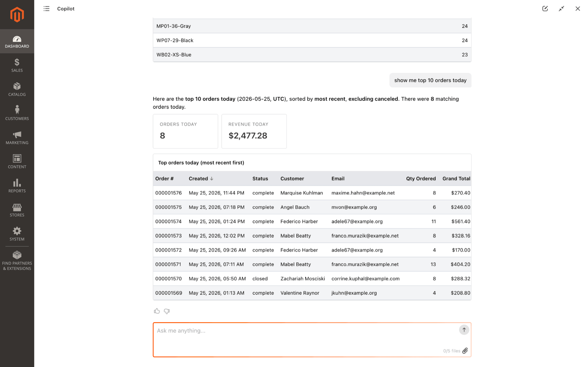Open the Dashboard sidebar item

click(x=17, y=41)
